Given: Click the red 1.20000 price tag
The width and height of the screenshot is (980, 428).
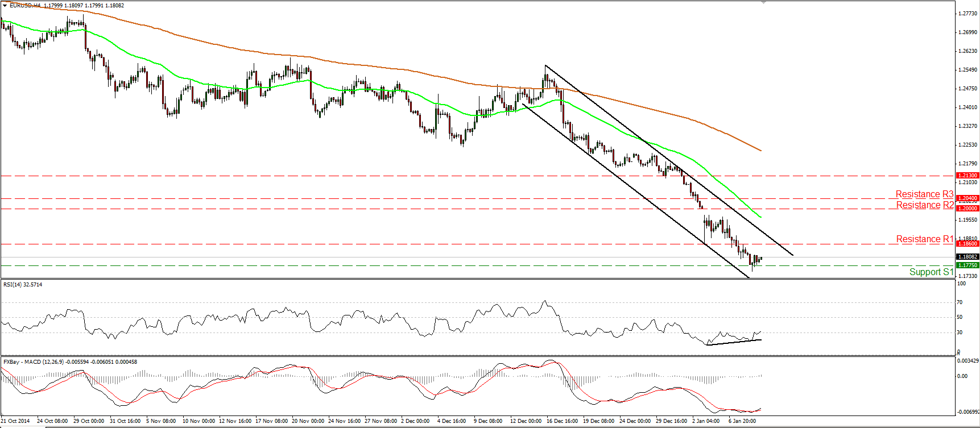Looking at the screenshot, I should pos(967,209).
